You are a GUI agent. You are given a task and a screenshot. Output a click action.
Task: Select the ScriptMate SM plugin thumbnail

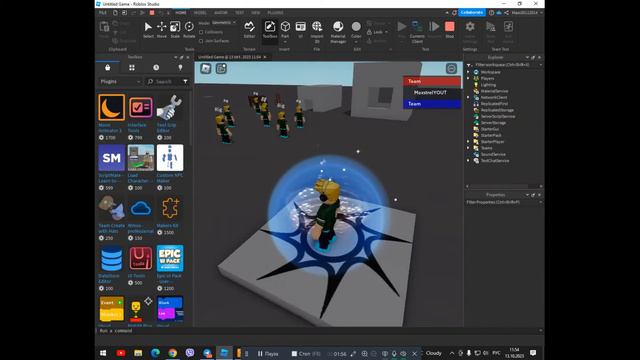pyautogui.click(x=111, y=158)
